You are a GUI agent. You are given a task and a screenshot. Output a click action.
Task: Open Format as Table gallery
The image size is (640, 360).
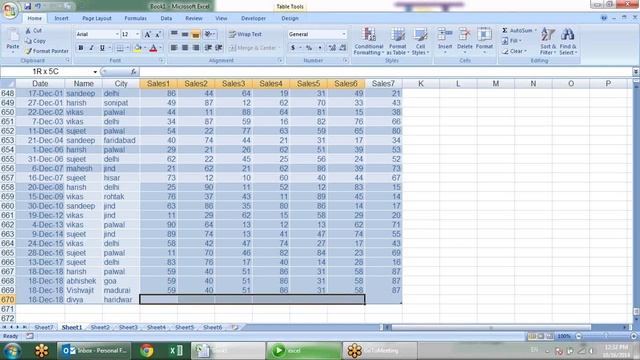[x=397, y=41]
